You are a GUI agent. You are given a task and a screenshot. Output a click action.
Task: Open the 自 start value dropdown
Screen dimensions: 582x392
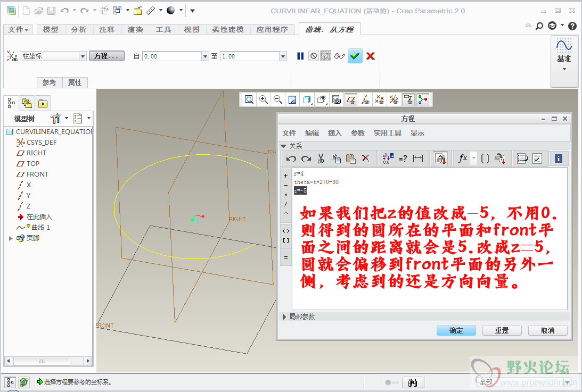tap(205, 56)
